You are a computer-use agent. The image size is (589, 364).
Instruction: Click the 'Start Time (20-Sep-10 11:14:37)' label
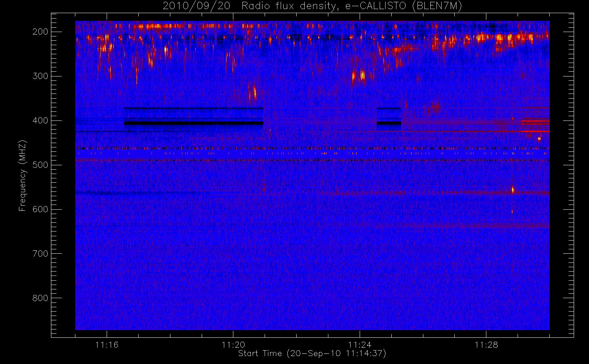click(312, 353)
